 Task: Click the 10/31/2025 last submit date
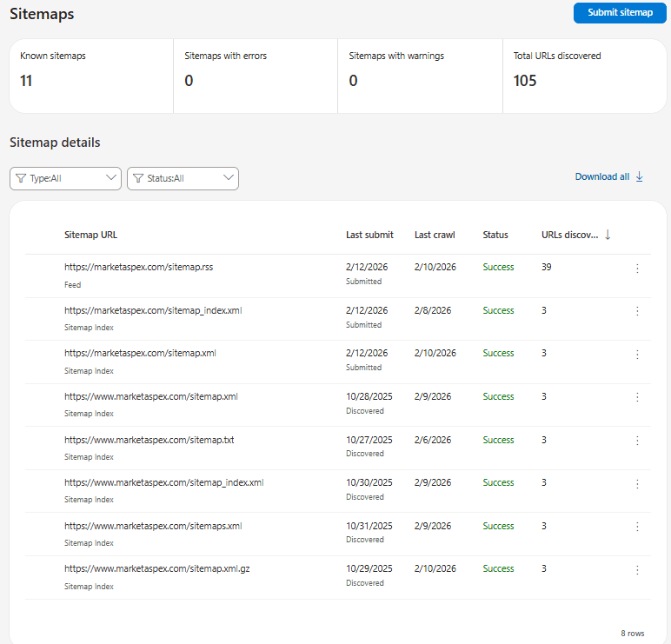pos(369,526)
